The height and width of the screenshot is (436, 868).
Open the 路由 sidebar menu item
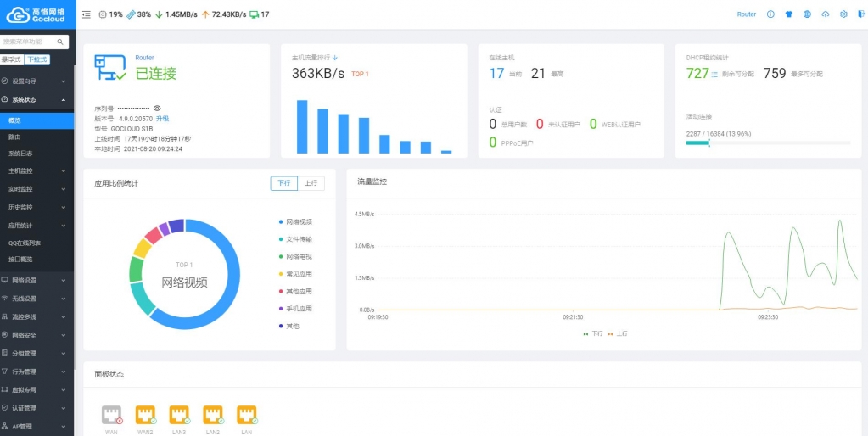click(14, 137)
